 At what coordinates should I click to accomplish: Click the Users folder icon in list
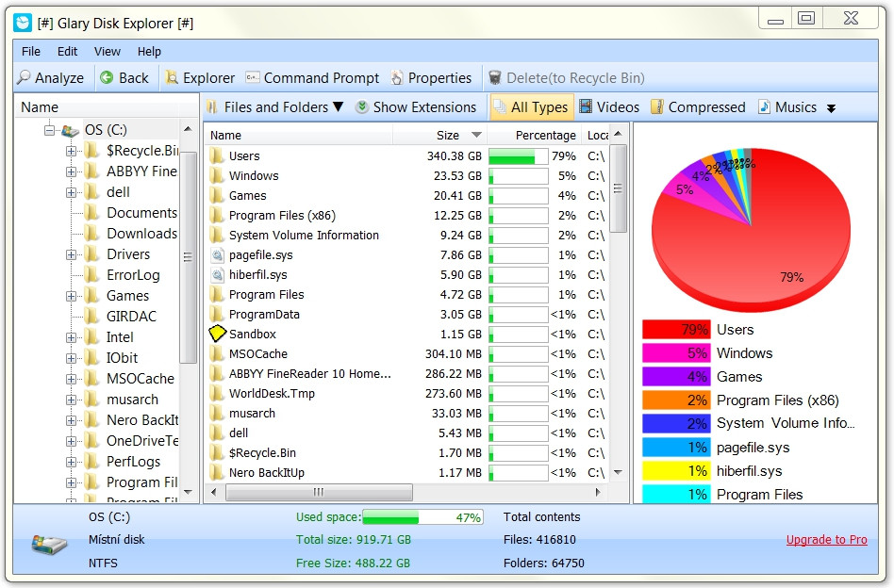tap(217, 155)
